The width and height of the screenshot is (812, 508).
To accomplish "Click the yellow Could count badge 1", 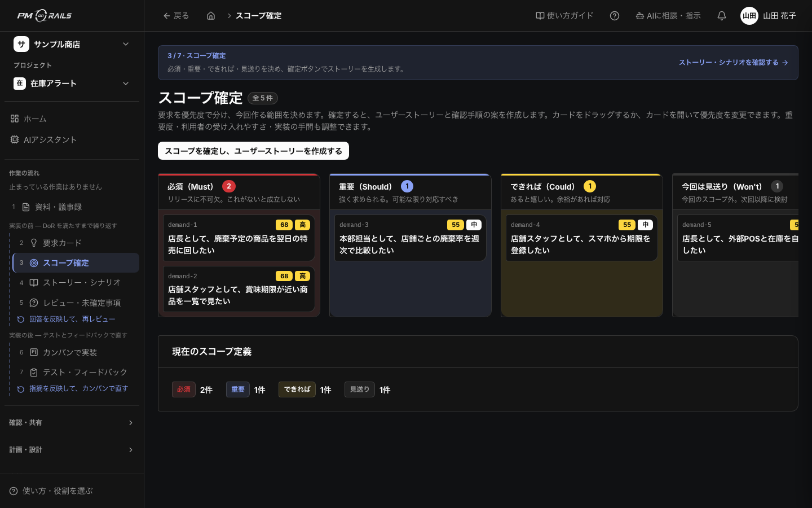I will (x=590, y=186).
